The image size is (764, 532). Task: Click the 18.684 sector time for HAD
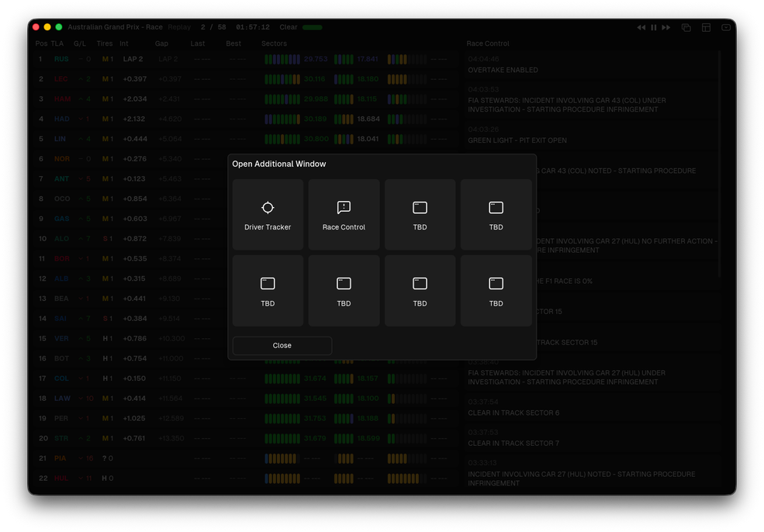coord(368,119)
